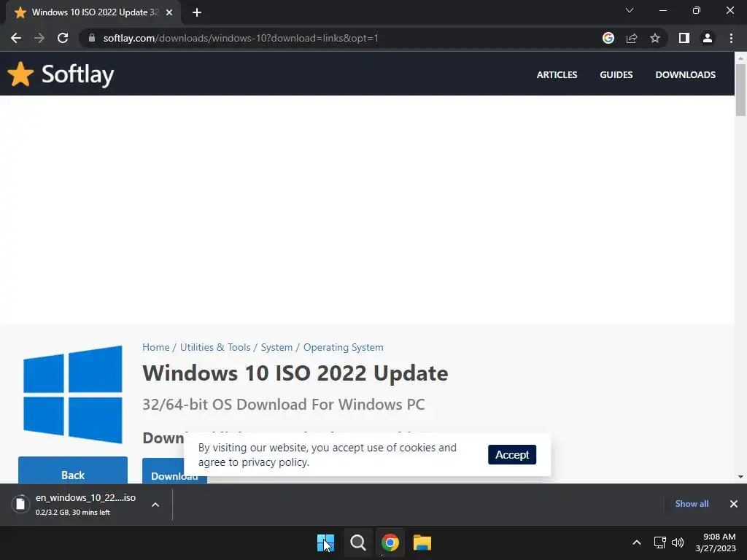747x560 pixels.
Task: Open a new tab with plus button
Action: pos(197,12)
